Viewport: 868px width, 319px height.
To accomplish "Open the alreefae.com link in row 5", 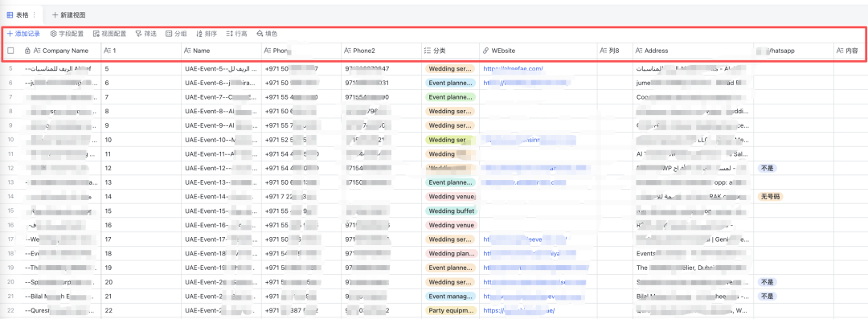I will coord(513,69).
